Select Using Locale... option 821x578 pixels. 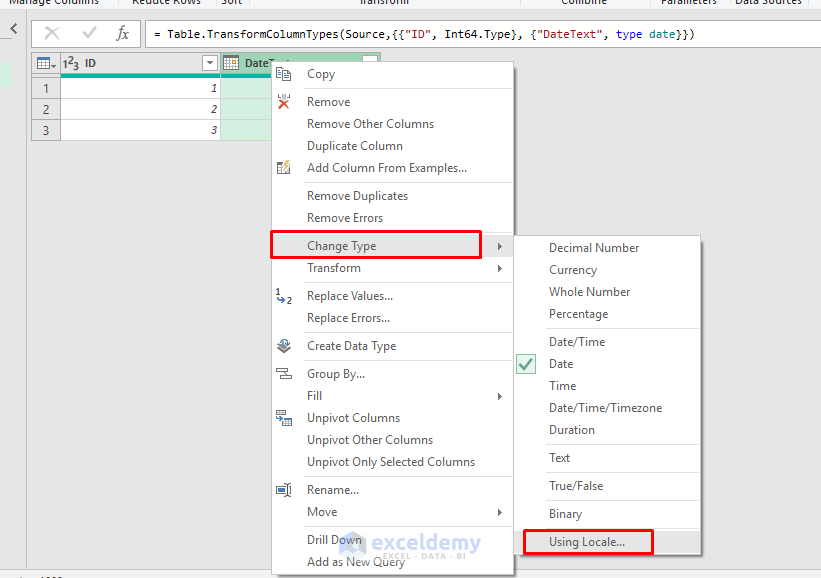(x=588, y=542)
